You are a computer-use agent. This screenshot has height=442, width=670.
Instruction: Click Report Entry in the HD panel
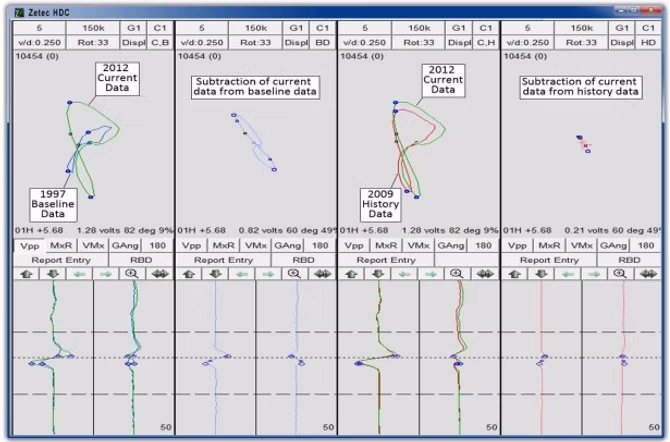click(x=549, y=260)
